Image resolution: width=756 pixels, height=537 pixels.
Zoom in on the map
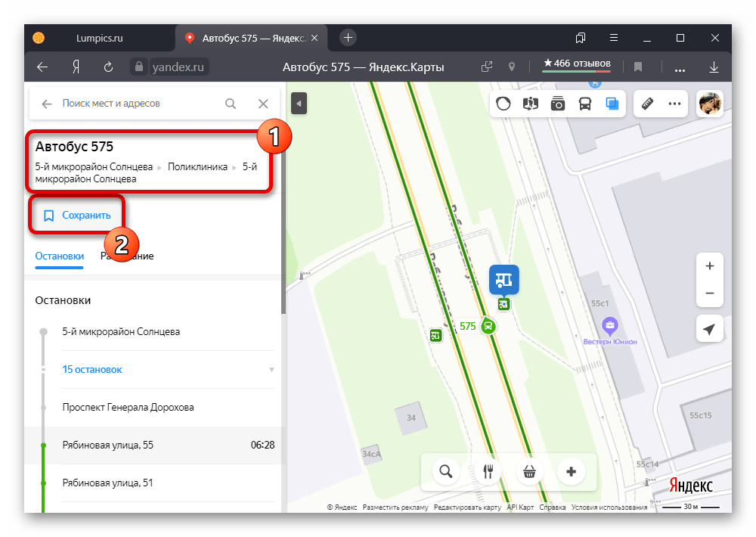point(709,266)
